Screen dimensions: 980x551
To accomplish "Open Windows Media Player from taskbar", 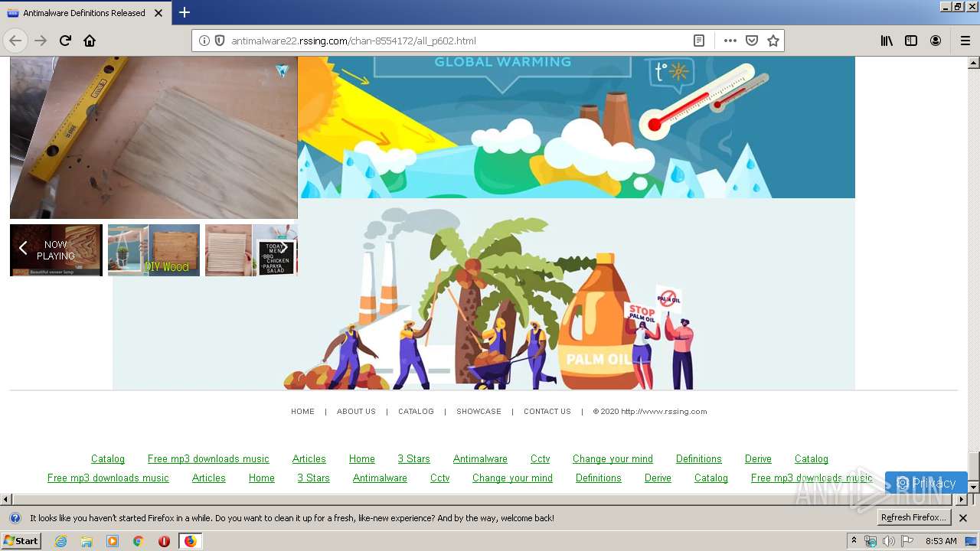I will tap(113, 541).
